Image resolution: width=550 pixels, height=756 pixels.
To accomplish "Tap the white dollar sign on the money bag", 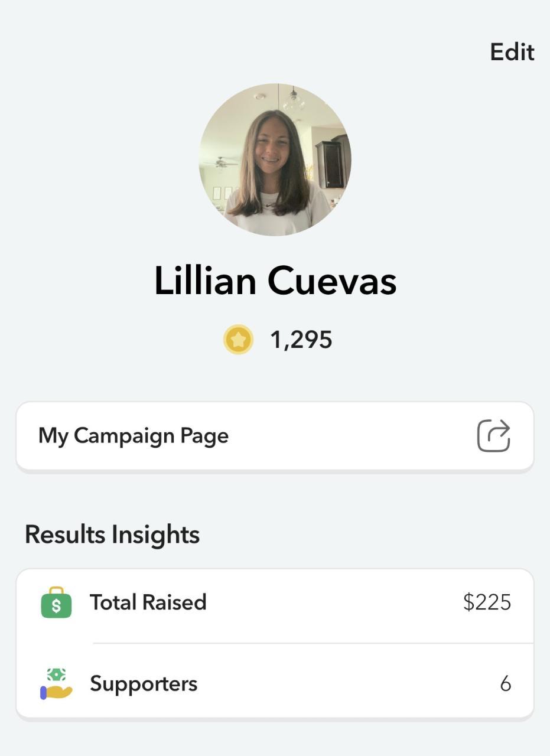I will (x=56, y=607).
